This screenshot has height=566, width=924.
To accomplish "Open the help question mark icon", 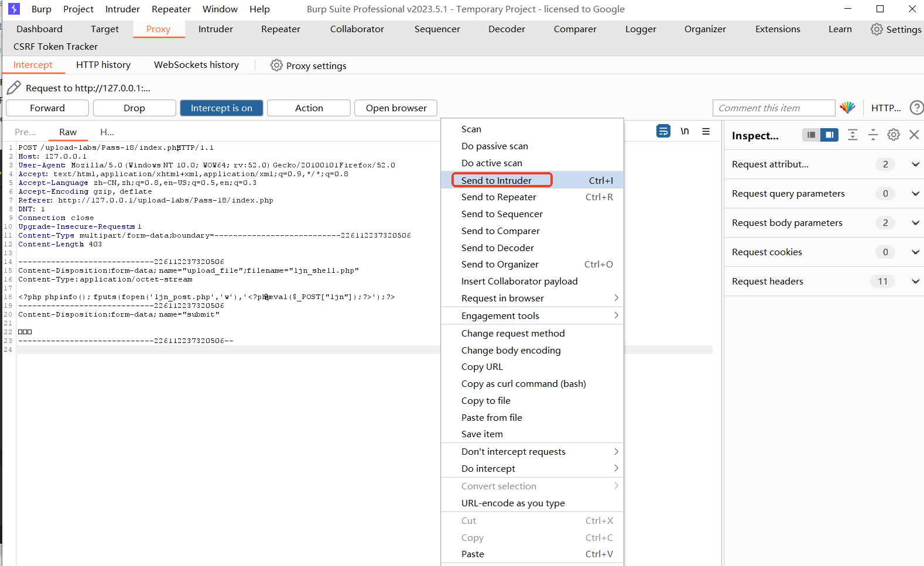I will [916, 108].
